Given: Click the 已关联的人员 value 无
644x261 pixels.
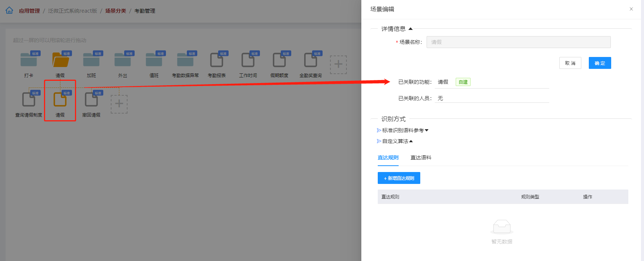Looking at the screenshot, I should [440, 98].
